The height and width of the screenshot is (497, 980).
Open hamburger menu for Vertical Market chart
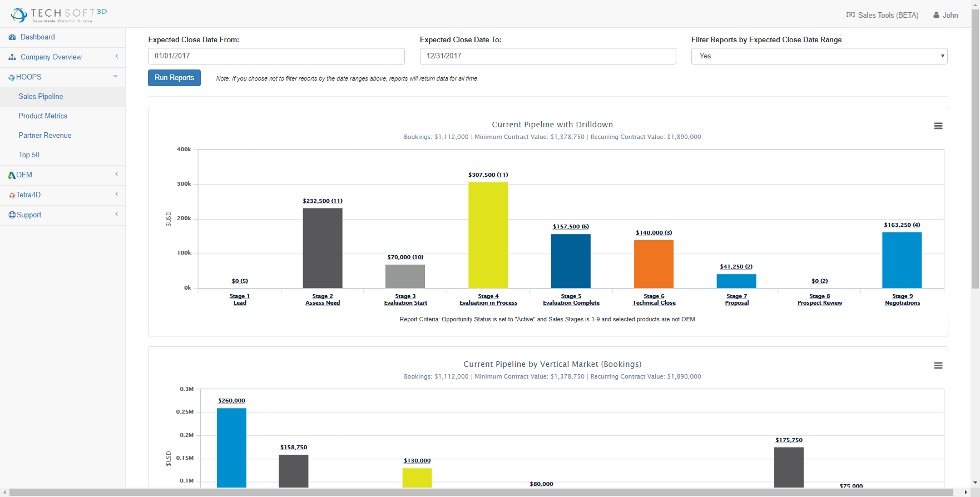coord(938,366)
